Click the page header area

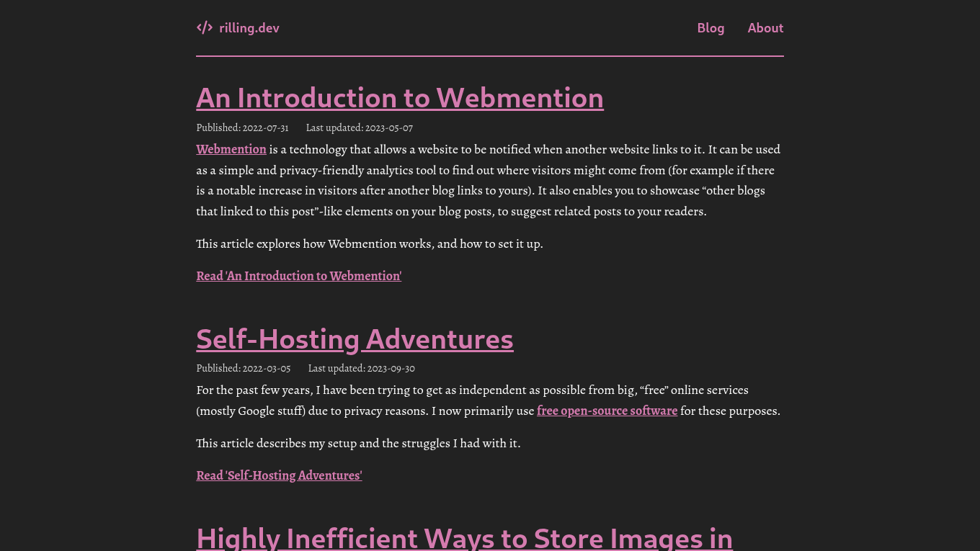pos(490,28)
